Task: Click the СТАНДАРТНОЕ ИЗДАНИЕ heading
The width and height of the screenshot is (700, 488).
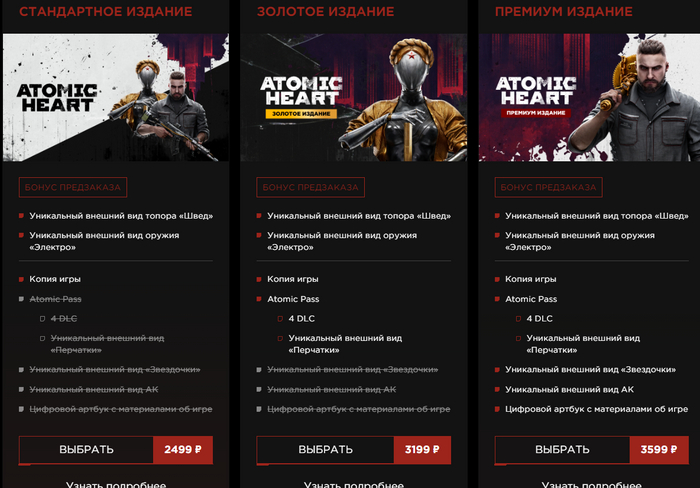Action: tap(106, 12)
